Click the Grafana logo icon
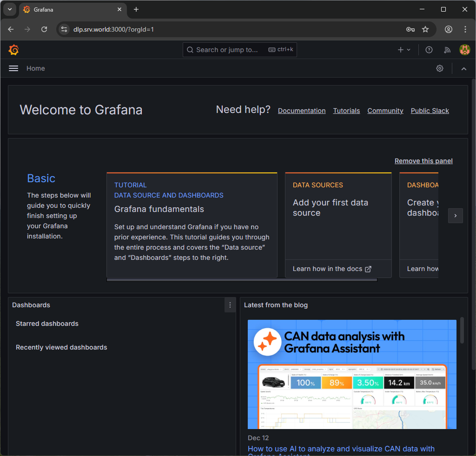 pos(13,50)
